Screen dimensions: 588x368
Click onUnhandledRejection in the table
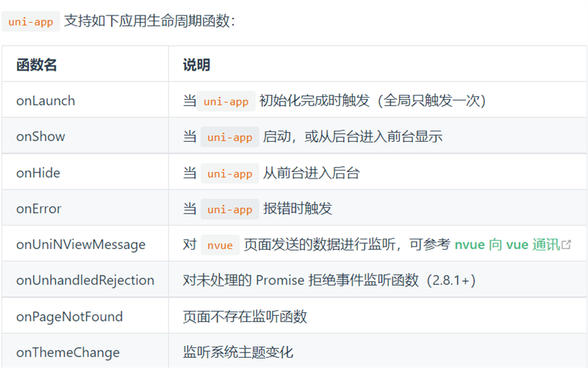(x=85, y=281)
